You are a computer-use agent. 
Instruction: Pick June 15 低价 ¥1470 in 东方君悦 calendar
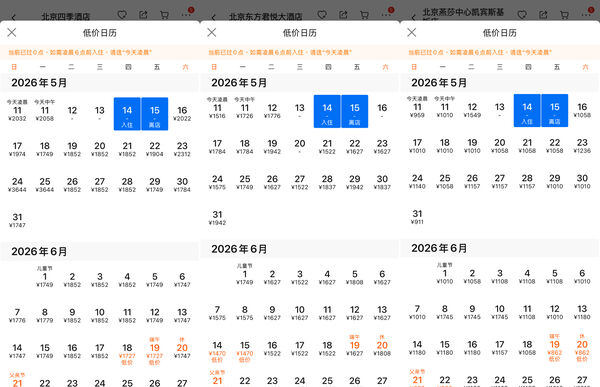245,351
